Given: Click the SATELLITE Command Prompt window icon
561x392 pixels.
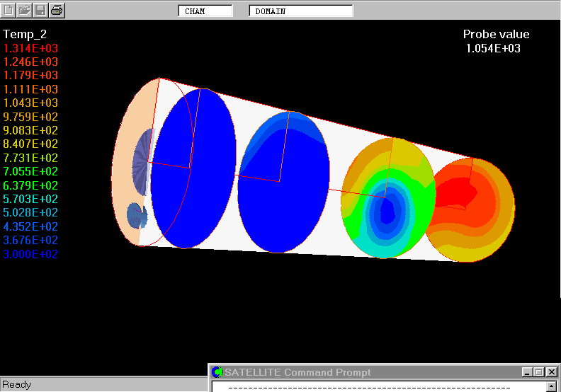Looking at the screenshot, I should click(218, 372).
